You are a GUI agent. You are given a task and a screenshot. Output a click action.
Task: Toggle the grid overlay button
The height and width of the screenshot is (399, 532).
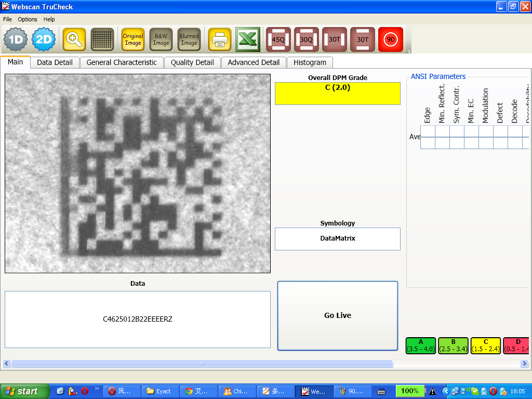point(102,39)
